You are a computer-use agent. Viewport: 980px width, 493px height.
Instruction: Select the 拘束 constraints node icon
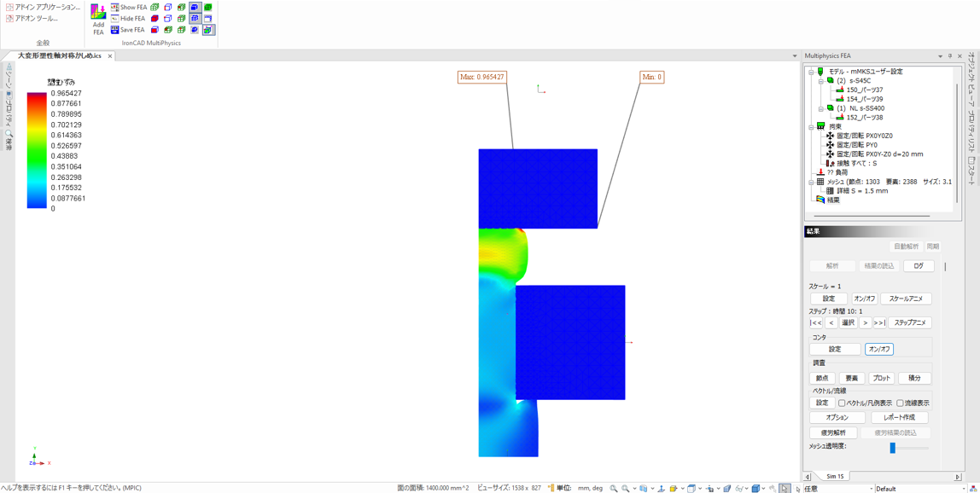click(822, 126)
